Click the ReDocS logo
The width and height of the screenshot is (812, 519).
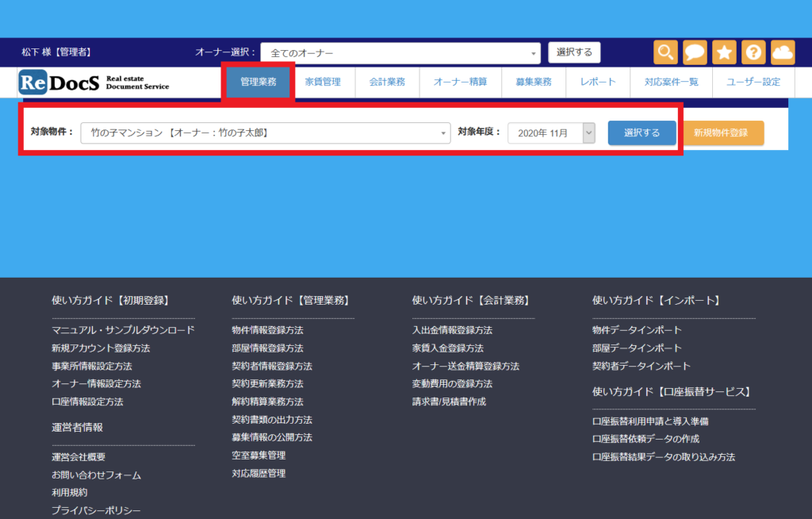click(94, 82)
